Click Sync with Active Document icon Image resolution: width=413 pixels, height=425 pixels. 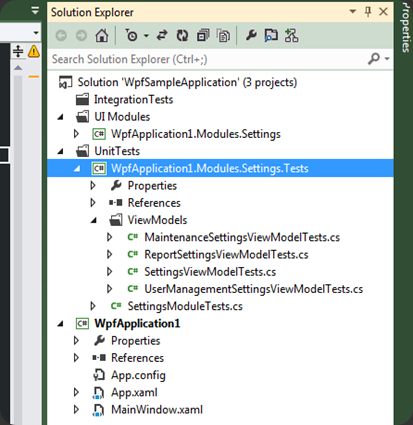[x=162, y=35]
